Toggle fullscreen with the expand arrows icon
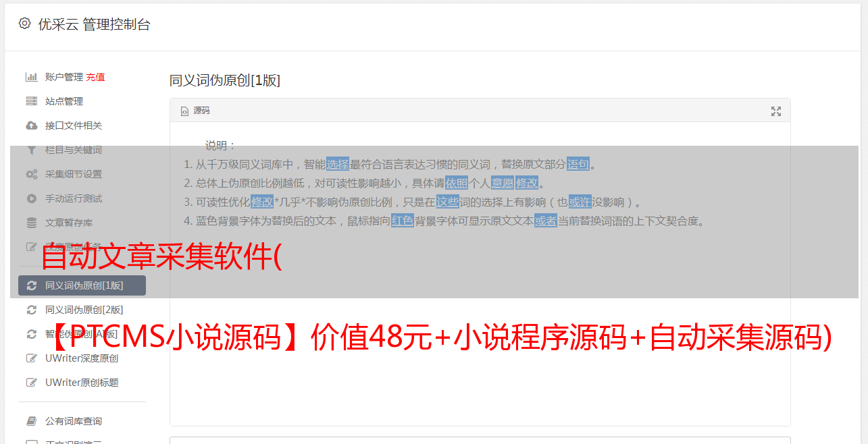 coord(776,111)
